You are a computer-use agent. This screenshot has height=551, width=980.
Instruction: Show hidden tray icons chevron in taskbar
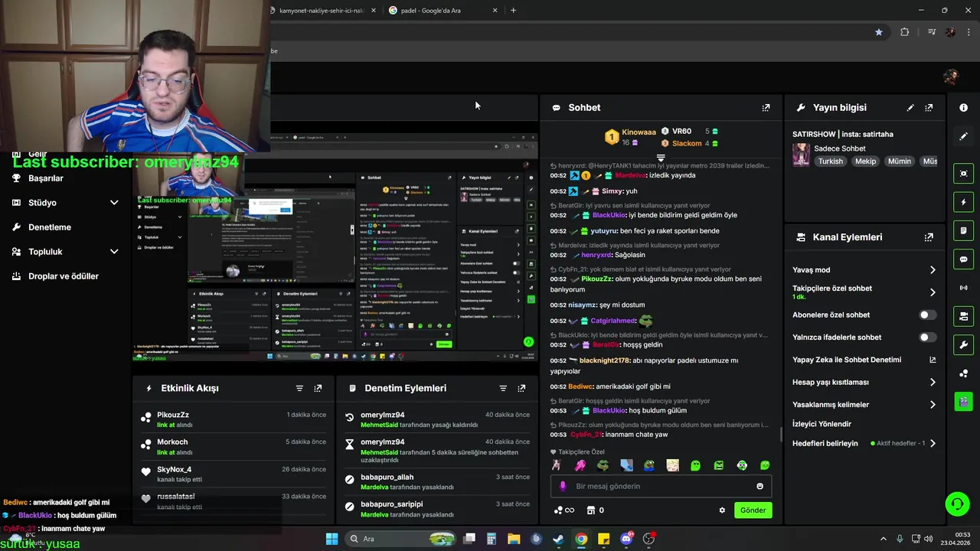tap(883, 539)
